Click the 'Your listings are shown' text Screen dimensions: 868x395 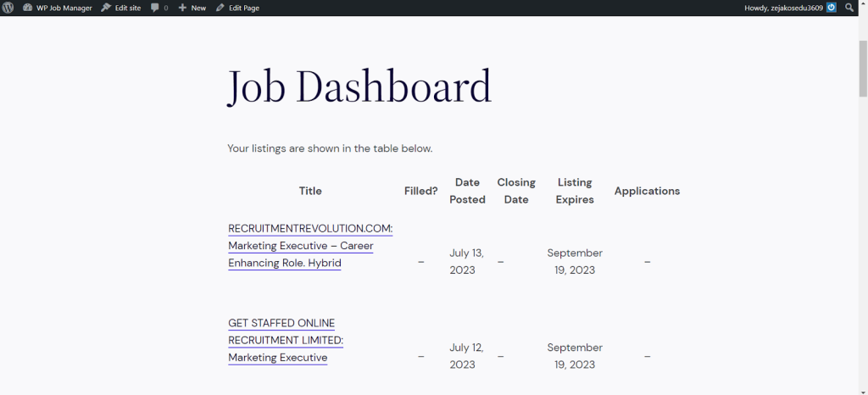(330, 149)
